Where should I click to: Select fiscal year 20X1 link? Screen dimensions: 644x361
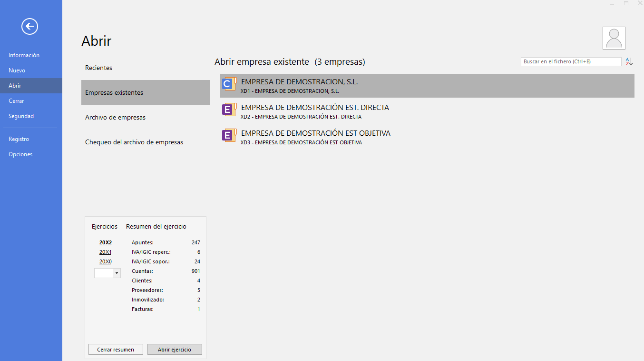pos(105,252)
